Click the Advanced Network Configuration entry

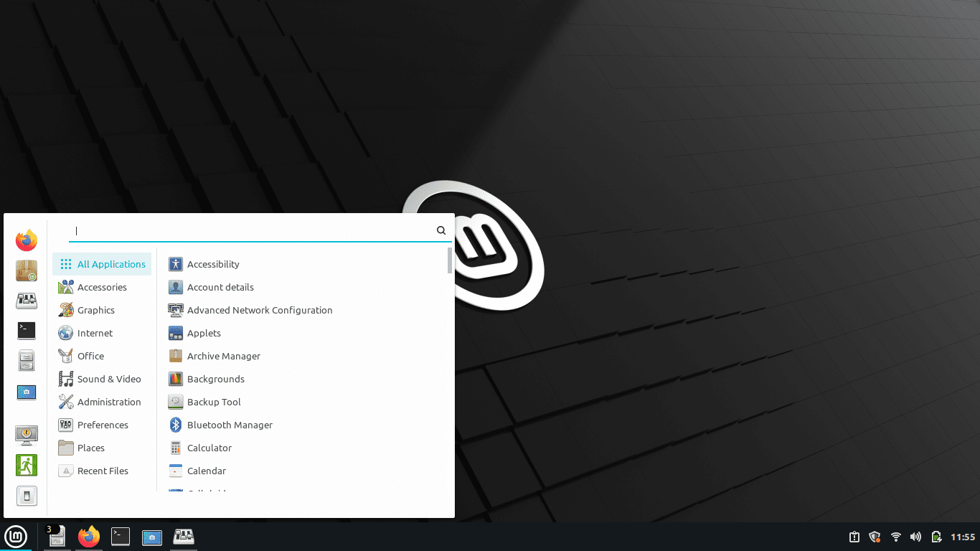coord(259,310)
